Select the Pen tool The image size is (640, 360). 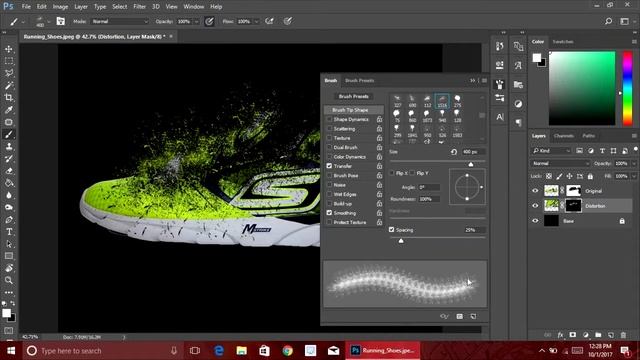tap(9, 220)
